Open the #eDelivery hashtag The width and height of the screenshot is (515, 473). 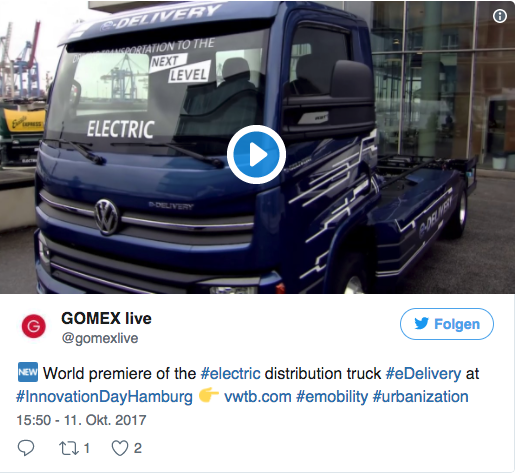pos(423,373)
